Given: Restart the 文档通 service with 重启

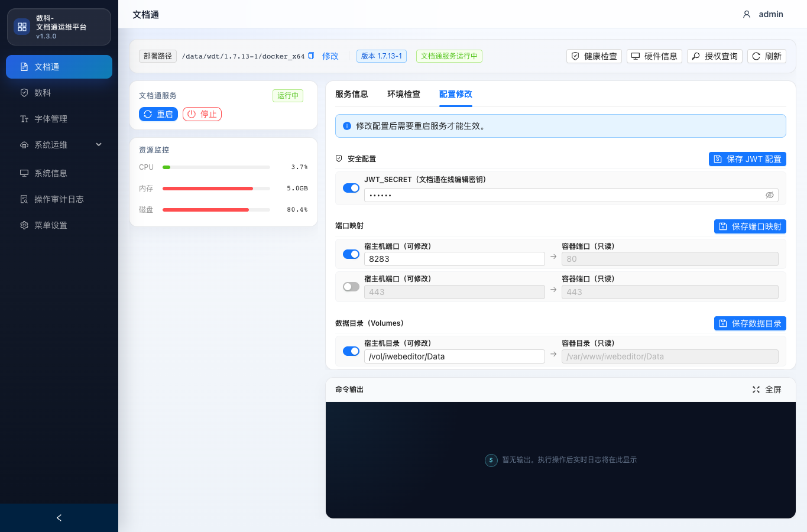Looking at the screenshot, I should (x=158, y=114).
